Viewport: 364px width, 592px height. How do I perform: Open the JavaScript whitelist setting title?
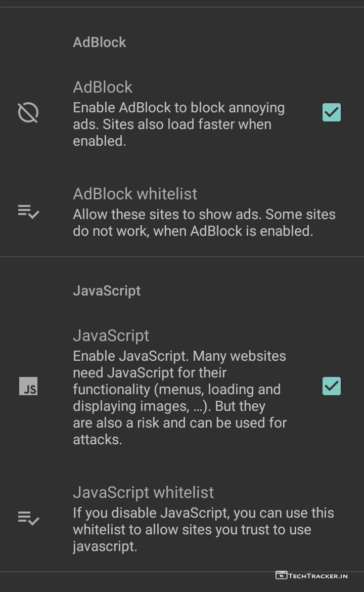pos(143,492)
